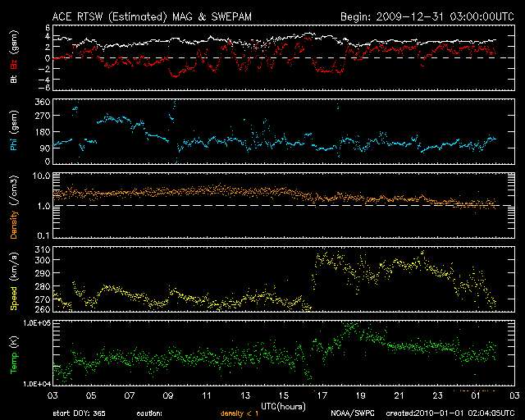
Task: Click the 'NOAA/SWPC' credit text
Action: (353, 413)
